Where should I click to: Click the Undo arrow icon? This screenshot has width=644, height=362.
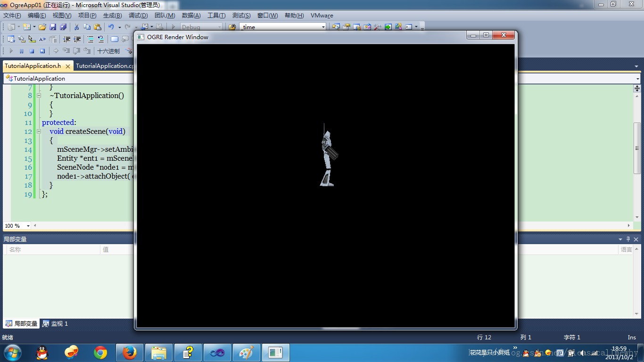[x=111, y=27]
